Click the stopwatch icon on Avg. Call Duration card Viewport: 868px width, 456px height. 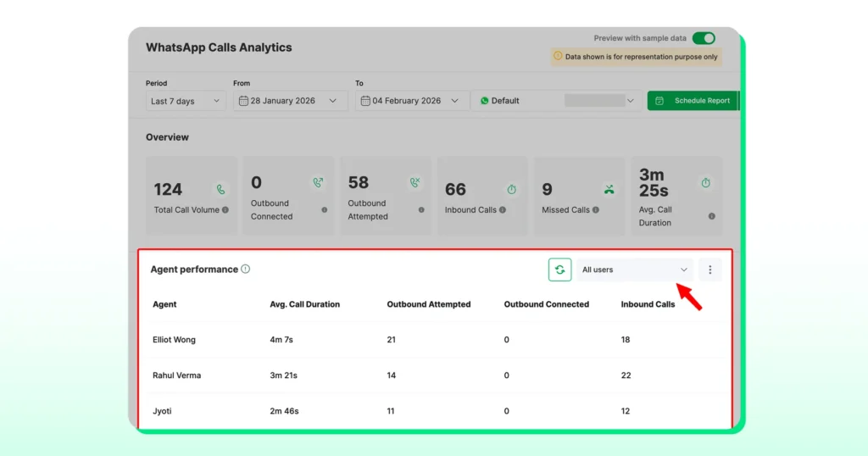706,182
